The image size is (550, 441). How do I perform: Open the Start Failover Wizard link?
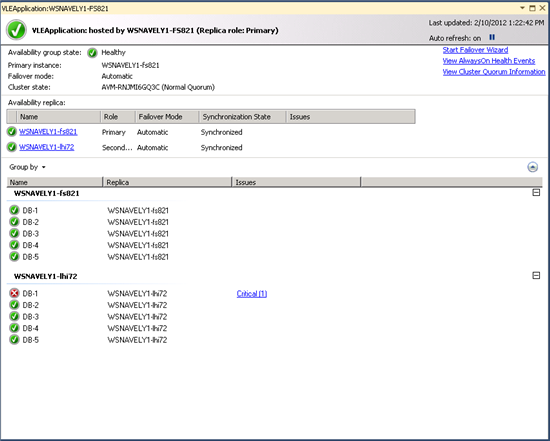(475, 50)
